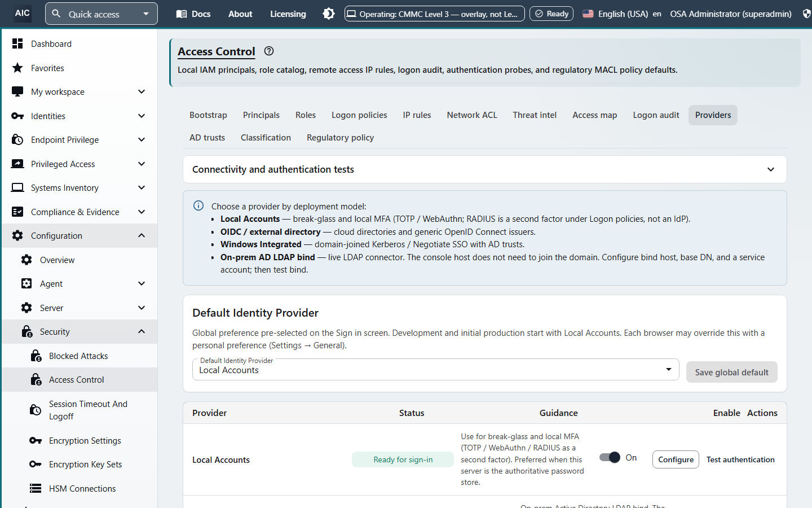Toggle the brightness theme icon
The width and height of the screenshot is (812, 508).
point(329,14)
